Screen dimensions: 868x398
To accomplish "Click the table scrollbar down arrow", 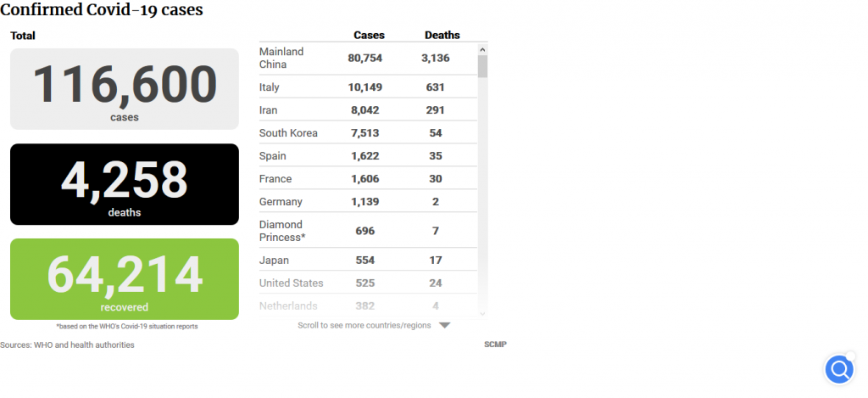I will (482, 313).
